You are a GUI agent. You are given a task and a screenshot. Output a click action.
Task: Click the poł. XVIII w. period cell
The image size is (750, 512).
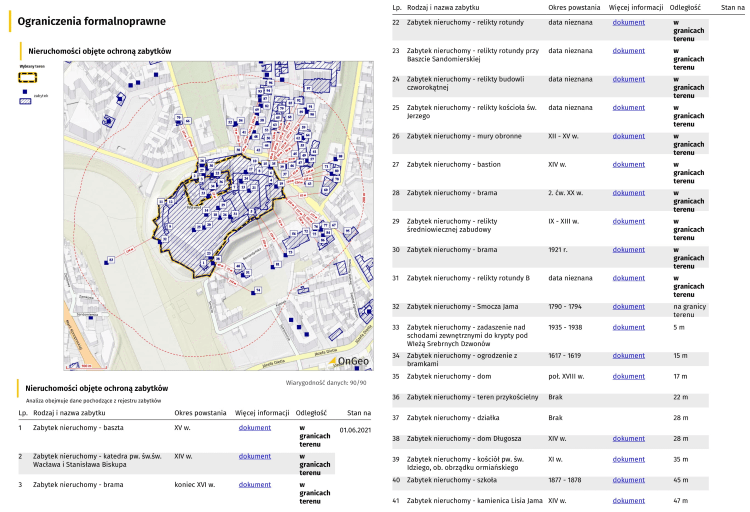(566, 377)
